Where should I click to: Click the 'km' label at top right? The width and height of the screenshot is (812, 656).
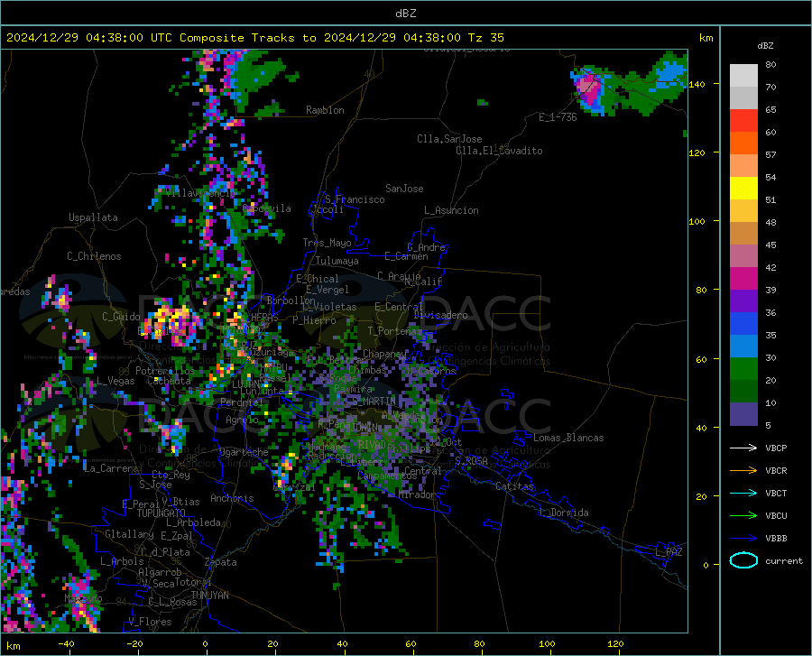click(706, 38)
